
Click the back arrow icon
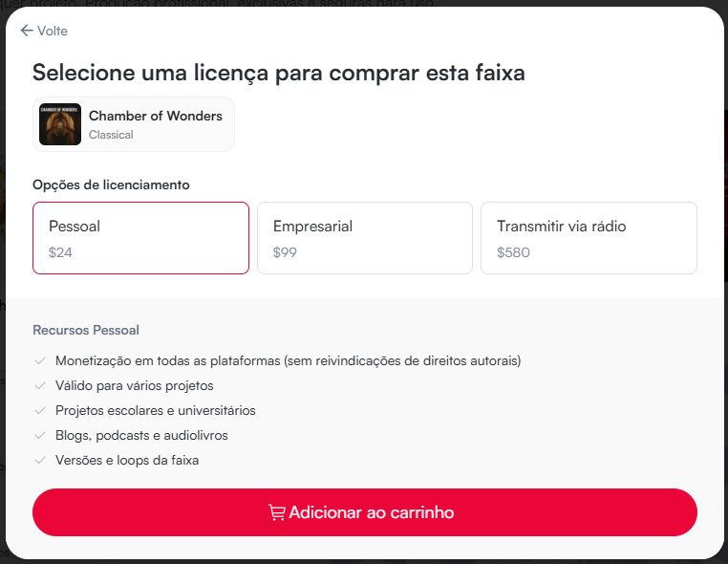pyautogui.click(x=26, y=31)
